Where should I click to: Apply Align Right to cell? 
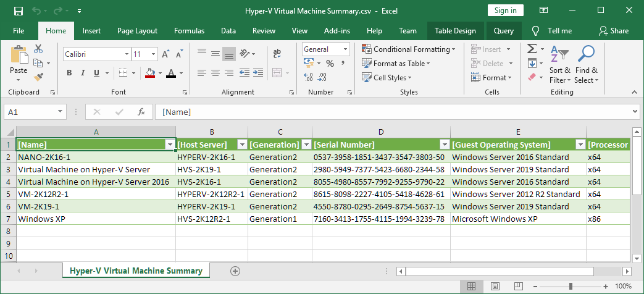point(229,73)
